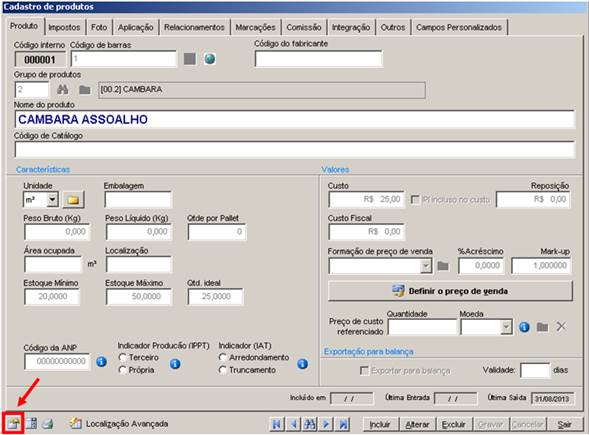Open the Relacionamentos tab
Viewport: 589px width, 435px height.
(x=194, y=27)
